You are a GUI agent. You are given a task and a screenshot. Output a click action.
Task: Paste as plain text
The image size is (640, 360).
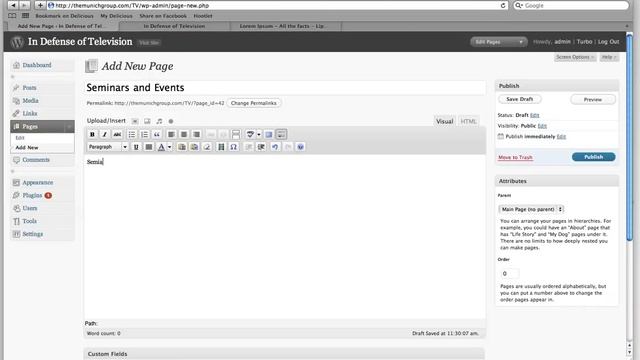pyautogui.click(x=182, y=147)
